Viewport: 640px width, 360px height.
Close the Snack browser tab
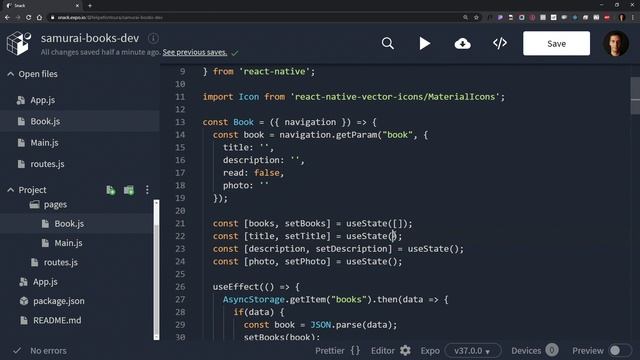[x=77, y=5]
